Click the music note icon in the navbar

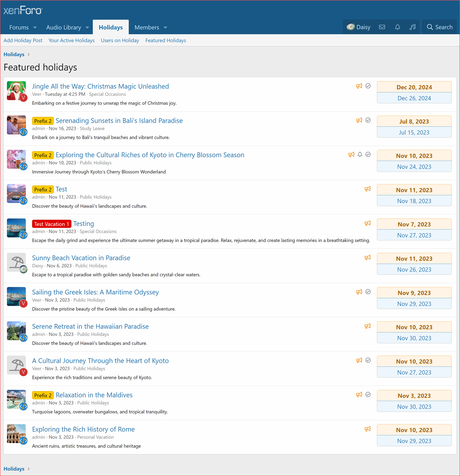[412, 27]
